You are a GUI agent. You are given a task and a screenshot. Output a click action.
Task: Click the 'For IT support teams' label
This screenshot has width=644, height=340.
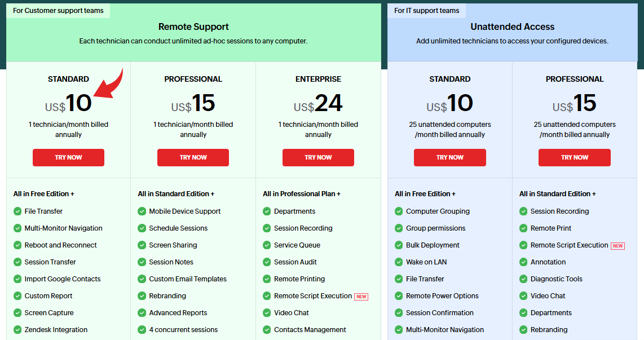(427, 11)
